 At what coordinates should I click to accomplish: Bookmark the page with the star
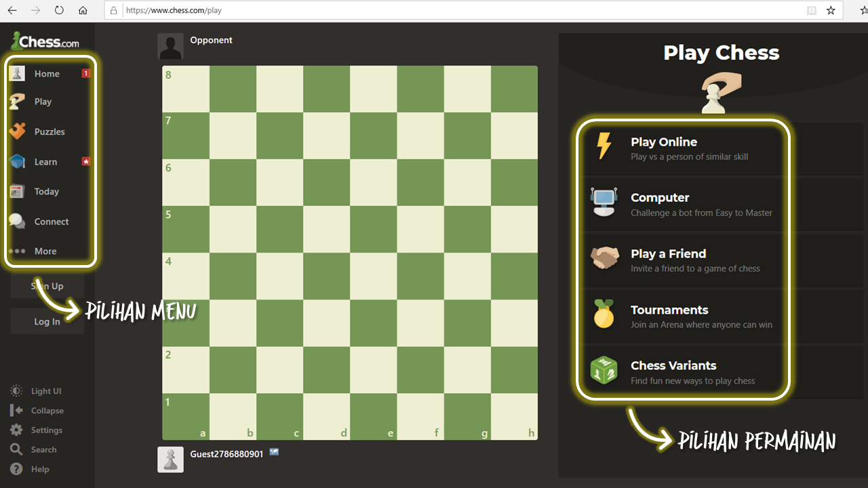[831, 10]
